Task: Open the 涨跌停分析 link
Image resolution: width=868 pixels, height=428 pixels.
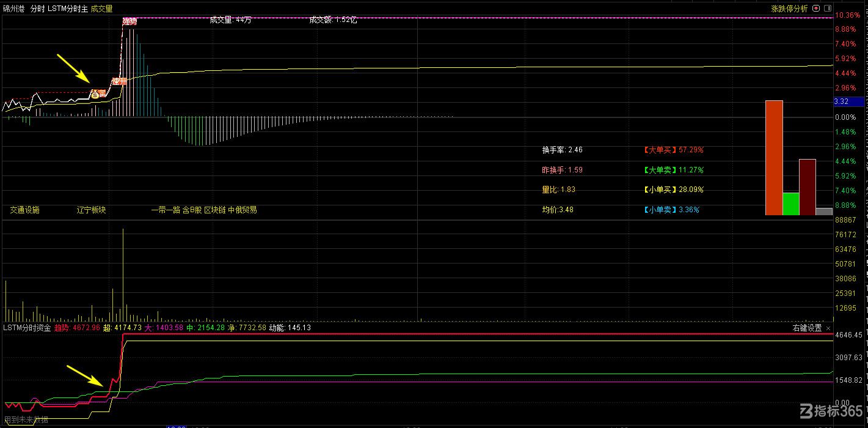Action: (x=789, y=9)
